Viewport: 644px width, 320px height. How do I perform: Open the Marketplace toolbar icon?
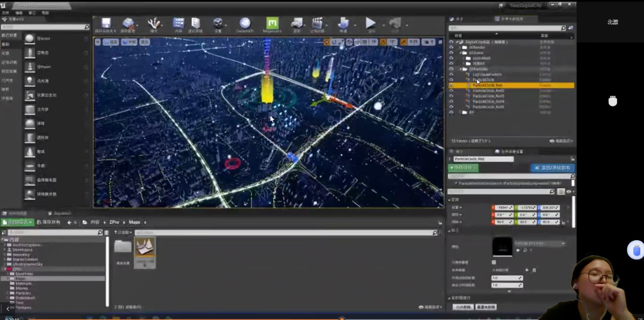(x=196, y=23)
